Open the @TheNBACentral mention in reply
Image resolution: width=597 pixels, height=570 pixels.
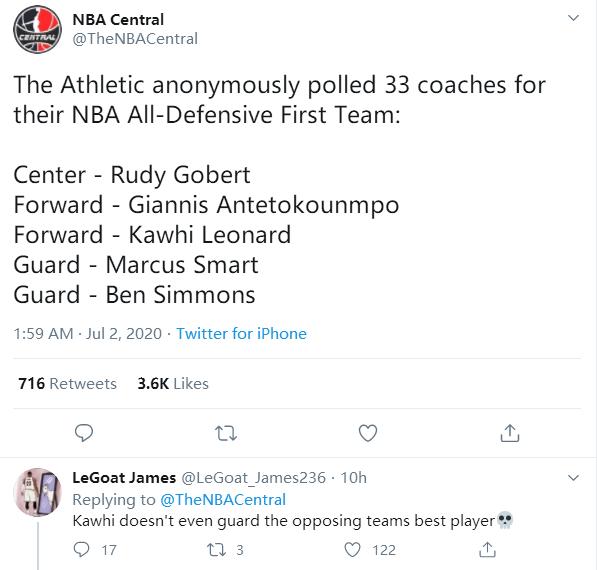tap(223, 500)
